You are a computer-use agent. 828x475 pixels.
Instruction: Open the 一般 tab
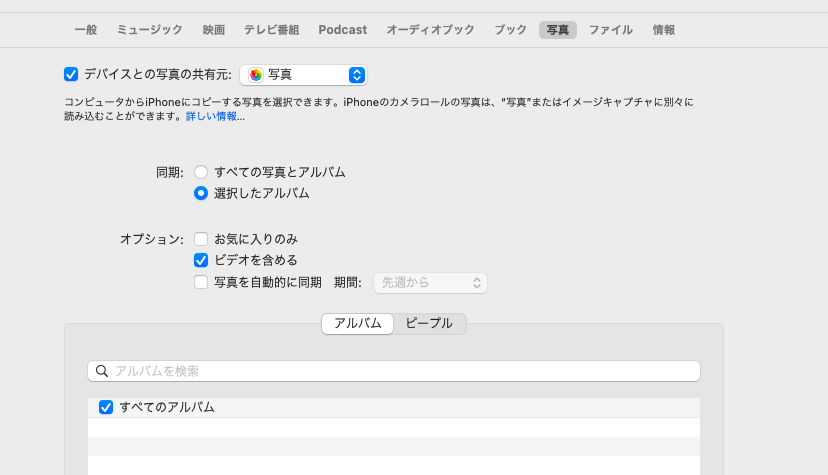pyautogui.click(x=86, y=30)
